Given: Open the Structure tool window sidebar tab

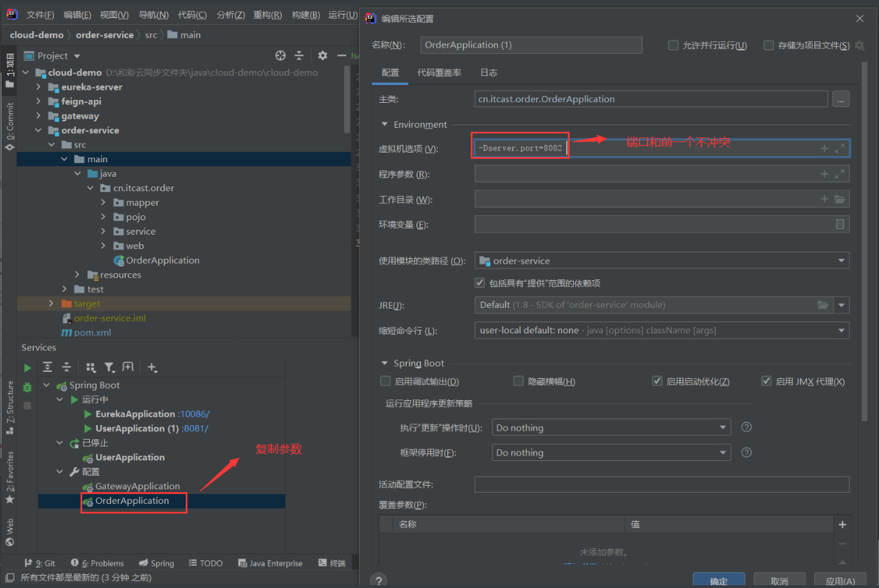Looking at the screenshot, I should tap(10, 407).
